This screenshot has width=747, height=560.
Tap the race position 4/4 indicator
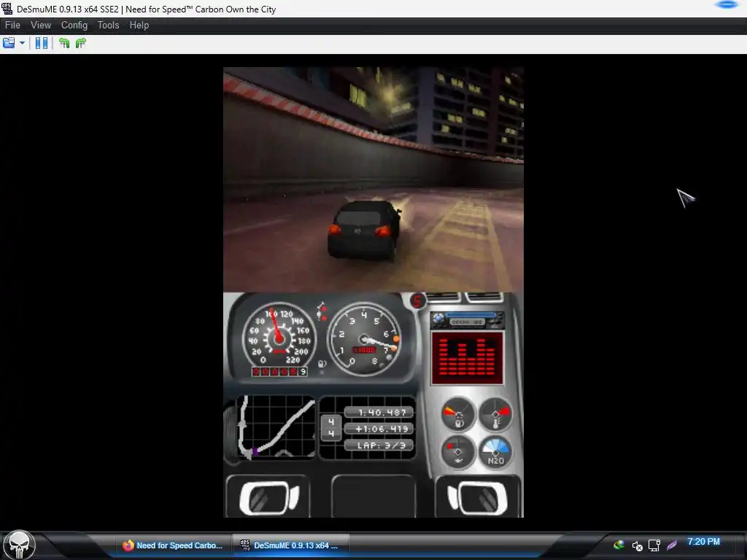(x=331, y=427)
